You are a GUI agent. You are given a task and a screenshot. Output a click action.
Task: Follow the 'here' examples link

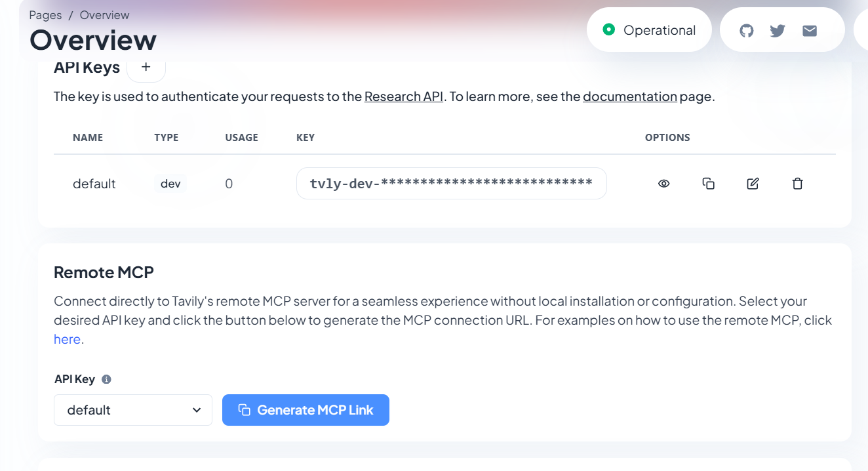click(67, 339)
